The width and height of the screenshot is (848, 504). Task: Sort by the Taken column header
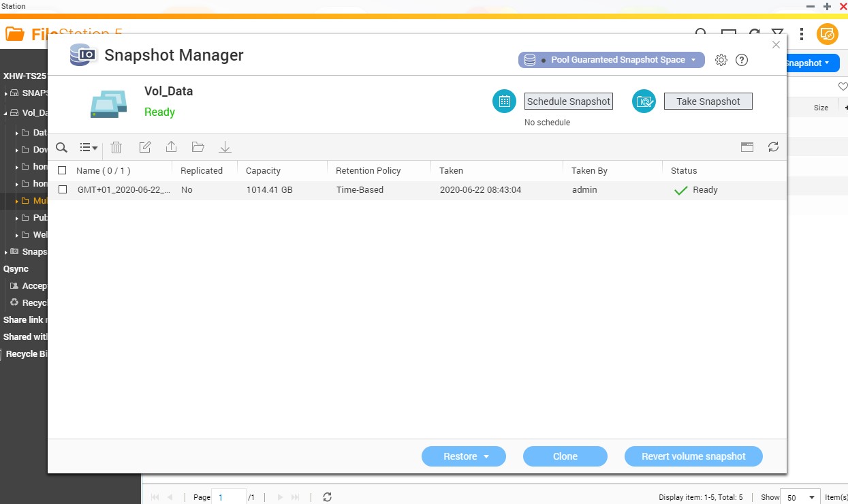click(x=451, y=171)
